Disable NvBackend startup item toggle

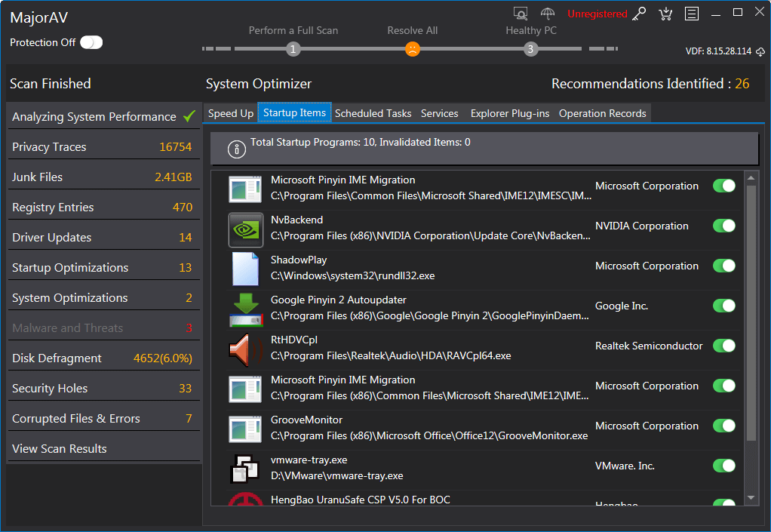723,226
